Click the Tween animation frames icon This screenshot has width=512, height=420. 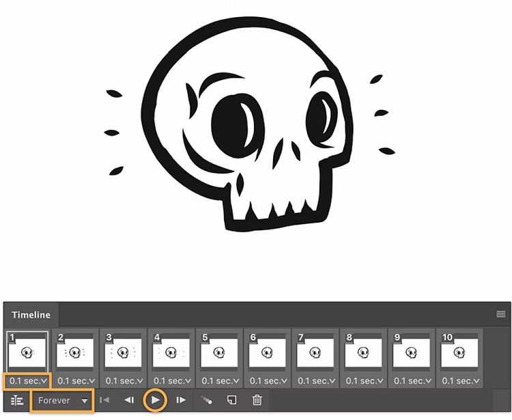tap(206, 400)
